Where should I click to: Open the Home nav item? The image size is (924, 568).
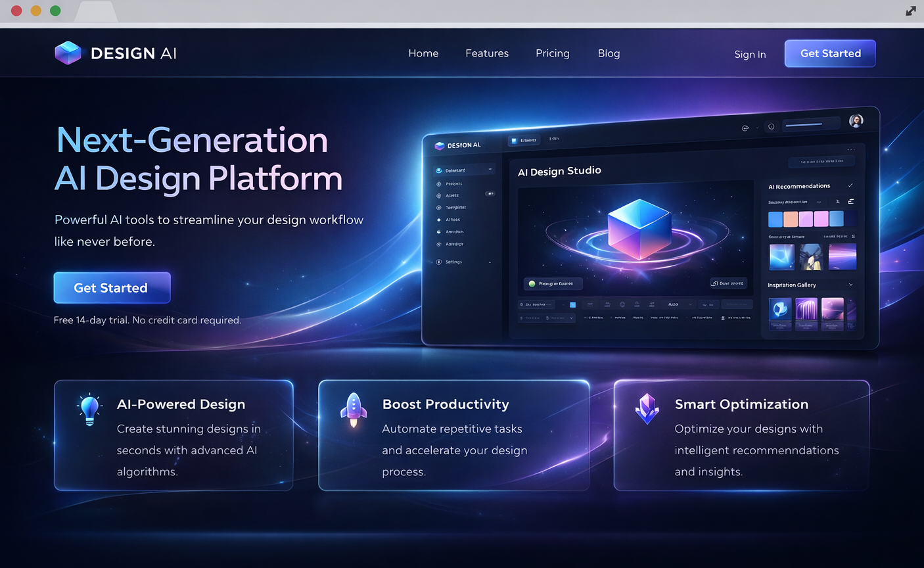pyautogui.click(x=423, y=53)
